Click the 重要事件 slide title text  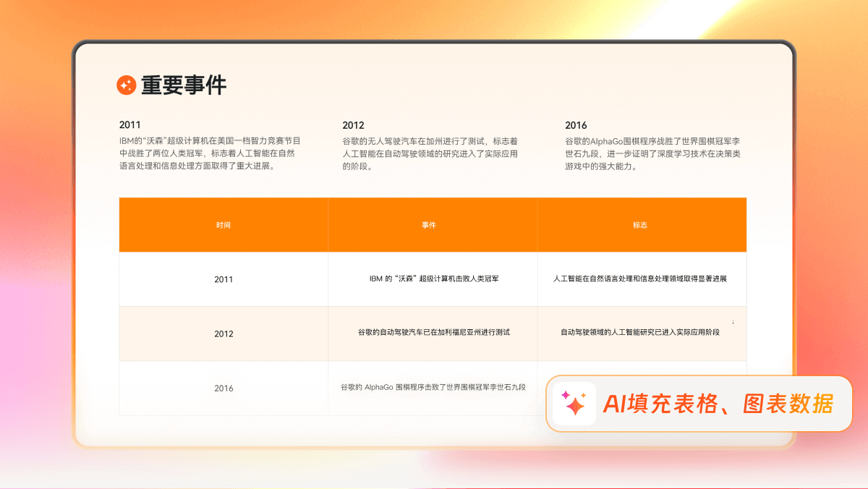tap(185, 85)
